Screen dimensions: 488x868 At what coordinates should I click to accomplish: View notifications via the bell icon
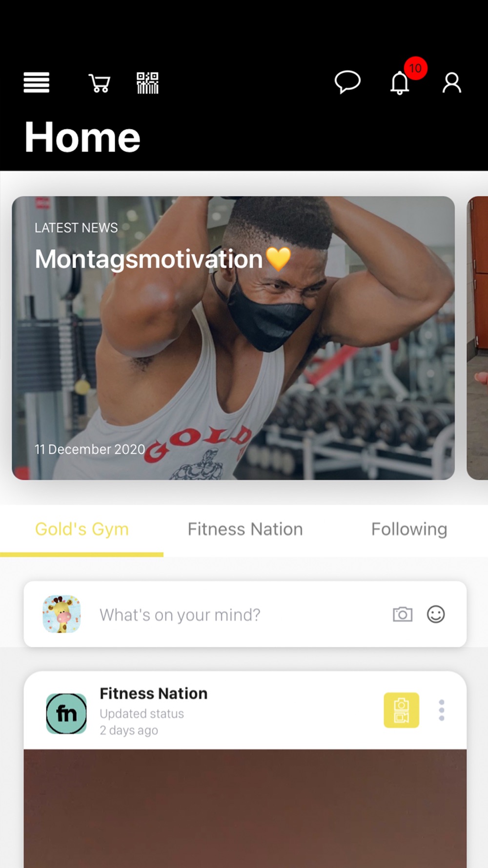pyautogui.click(x=400, y=83)
